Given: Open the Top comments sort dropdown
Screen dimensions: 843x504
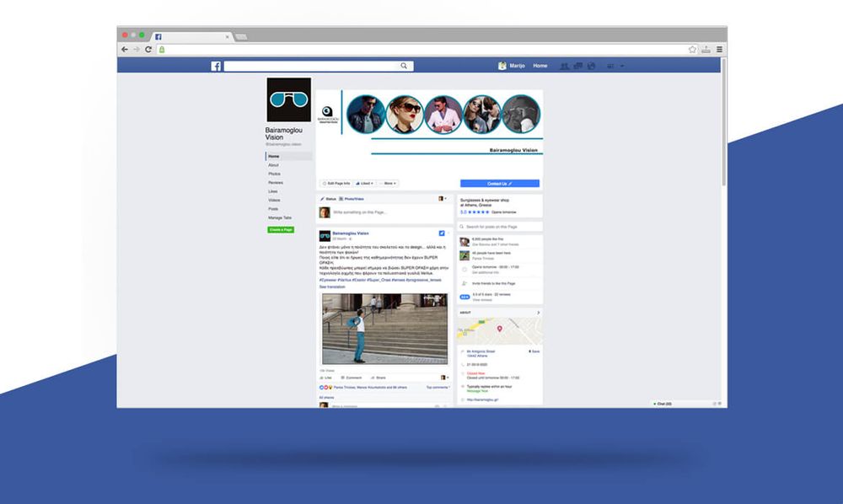Looking at the screenshot, I should click(438, 388).
